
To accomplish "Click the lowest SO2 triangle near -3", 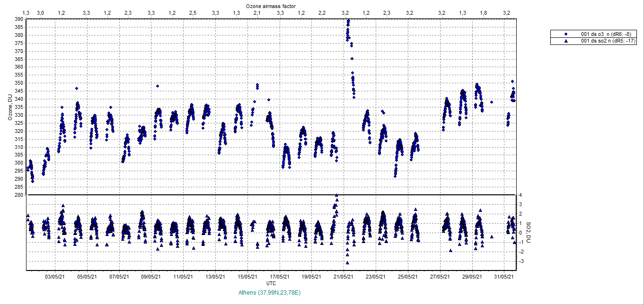I will pyautogui.click(x=347, y=262).
